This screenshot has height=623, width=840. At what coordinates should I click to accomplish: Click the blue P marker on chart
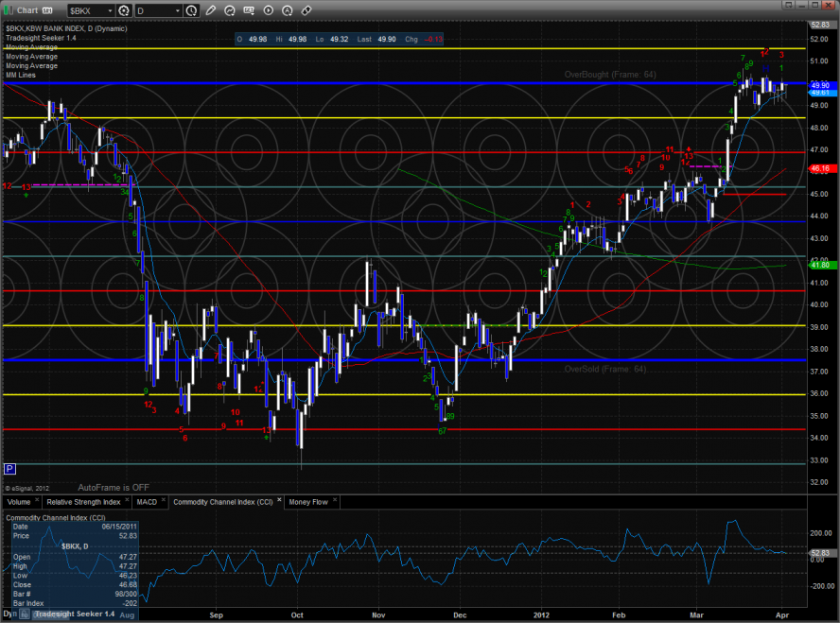9,469
